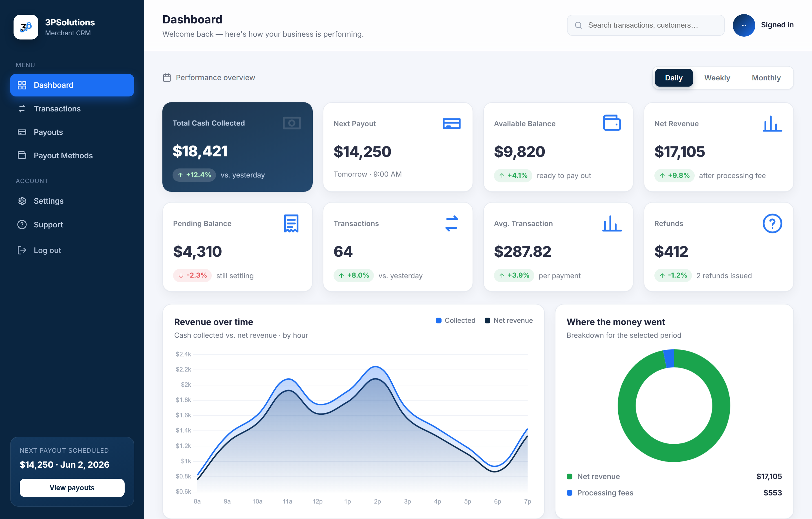The image size is (812, 519).
Task: Click the $14,250 Next Payout card value
Action: pos(362,152)
